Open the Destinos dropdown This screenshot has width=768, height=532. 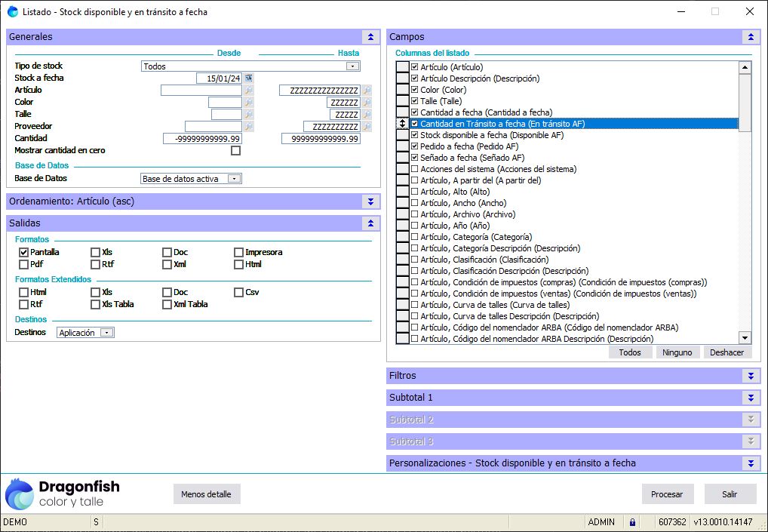pyautogui.click(x=106, y=333)
